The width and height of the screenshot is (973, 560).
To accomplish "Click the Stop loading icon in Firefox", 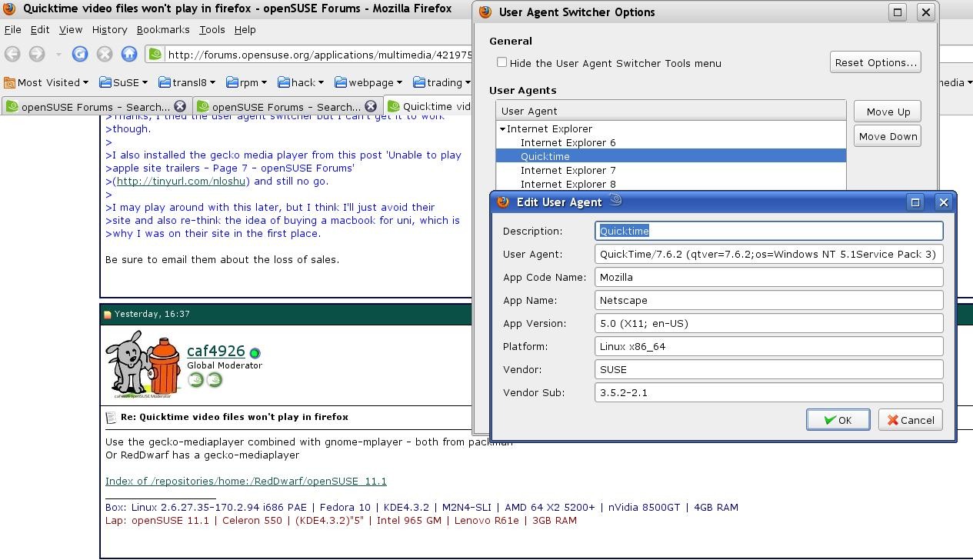I will (x=105, y=54).
